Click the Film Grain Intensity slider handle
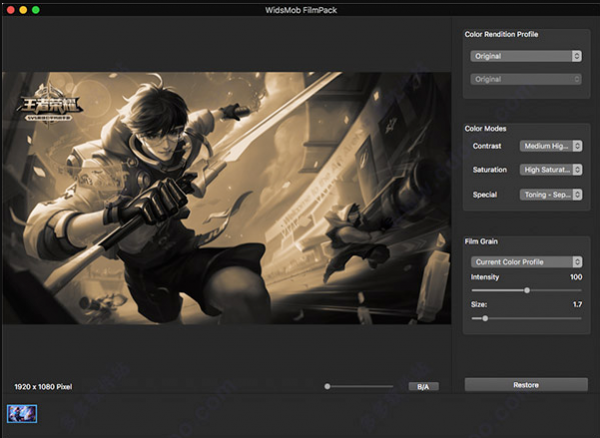The image size is (600, 438). pos(527,290)
